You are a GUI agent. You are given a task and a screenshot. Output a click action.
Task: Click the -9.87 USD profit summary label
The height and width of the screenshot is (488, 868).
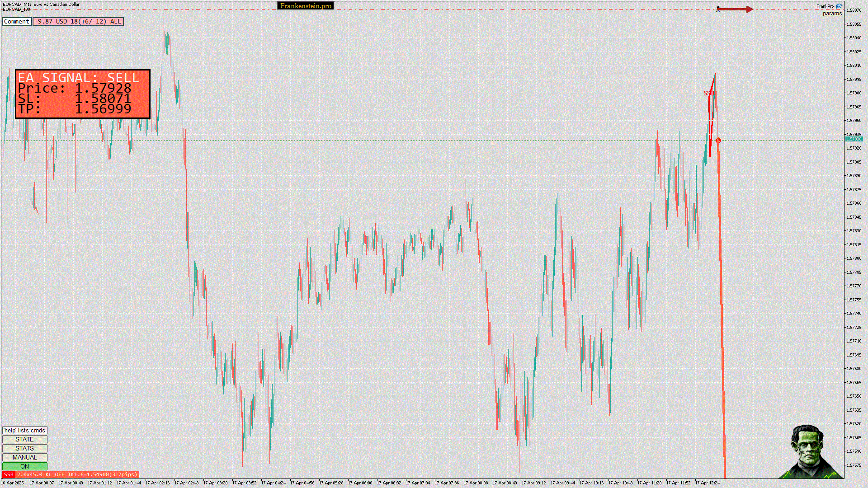[x=78, y=21]
